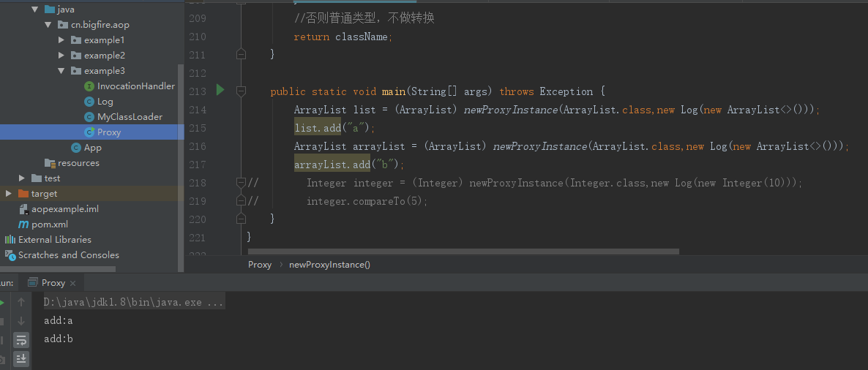Click Proxy in the breadcrumb bar
This screenshot has height=370, width=868.
tap(260, 265)
